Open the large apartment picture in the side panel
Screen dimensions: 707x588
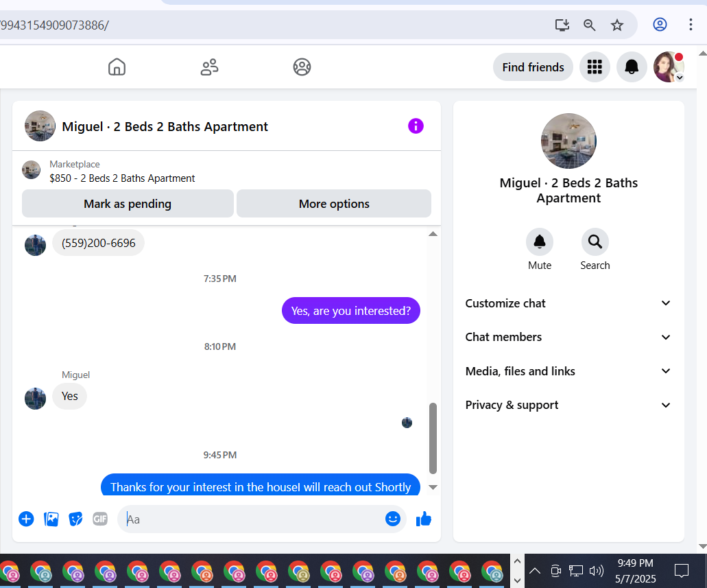(x=568, y=141)
